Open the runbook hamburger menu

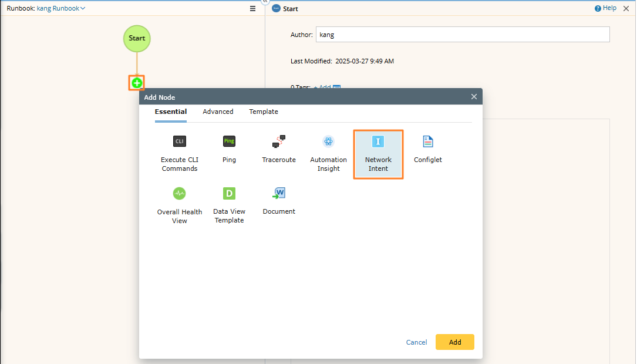click(252, 9)
